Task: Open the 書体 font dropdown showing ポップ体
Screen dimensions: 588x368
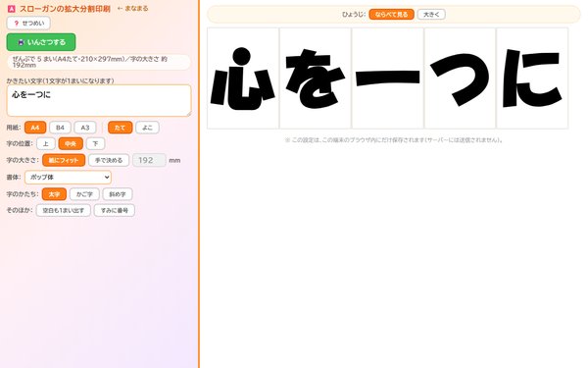Action: 68,178
